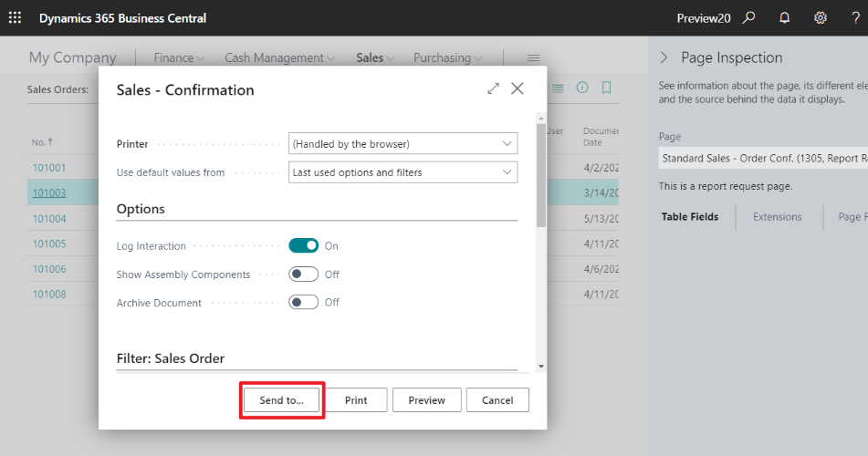Click the information icon in Sales Orders page

point(582,88)
